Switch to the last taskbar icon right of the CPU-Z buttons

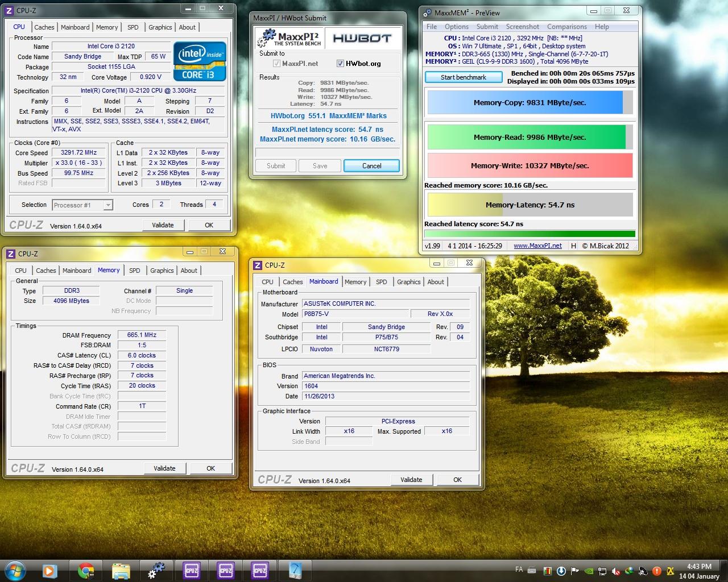[x=296, y=570]
